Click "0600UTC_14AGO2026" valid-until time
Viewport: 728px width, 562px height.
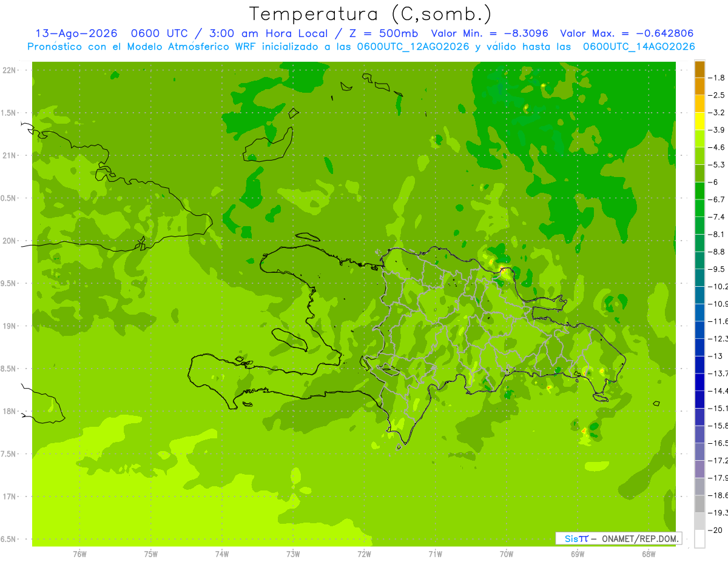(639, 47)
